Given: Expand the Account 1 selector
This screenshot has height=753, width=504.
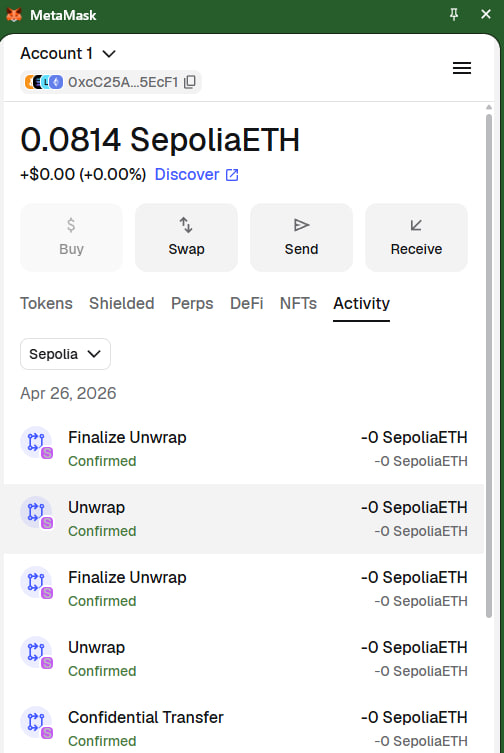Looking at the screenshot, I should (x=68, y=53).
